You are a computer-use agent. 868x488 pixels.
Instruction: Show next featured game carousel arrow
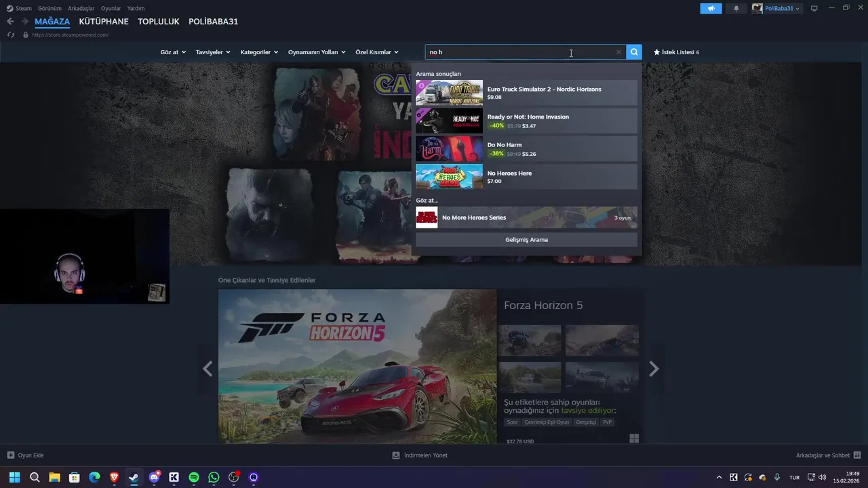[654, 369]
